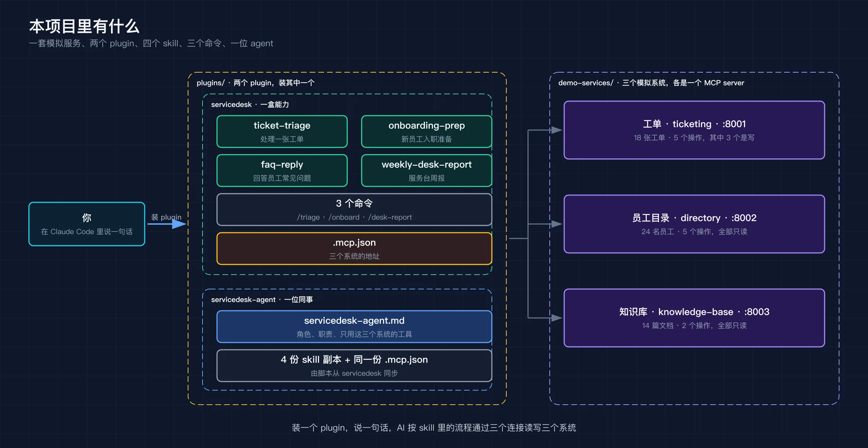Select the orange .mcp.json box

tap(354, 249)
